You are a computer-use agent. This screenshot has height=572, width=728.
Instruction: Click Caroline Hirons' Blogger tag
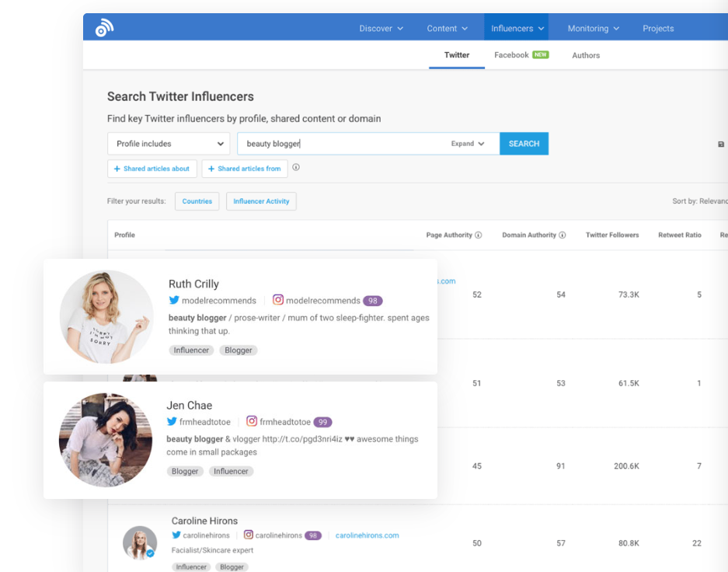pos(232,567)
